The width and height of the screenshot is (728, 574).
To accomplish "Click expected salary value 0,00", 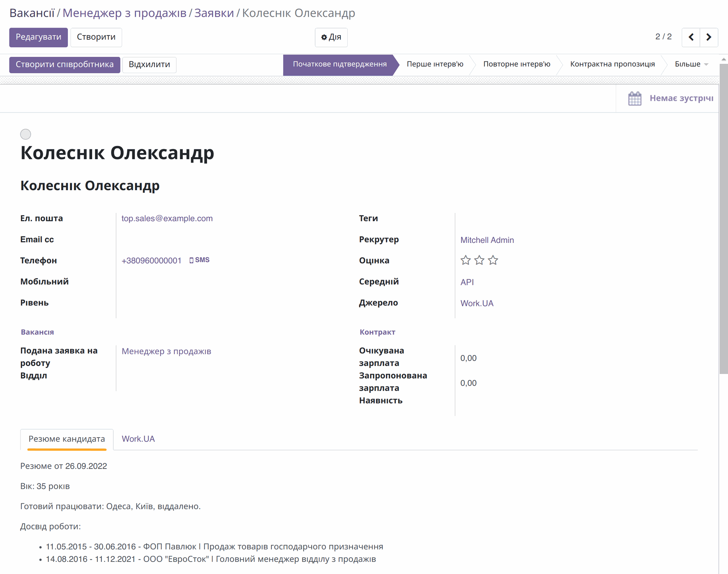I will click(468, 358).
